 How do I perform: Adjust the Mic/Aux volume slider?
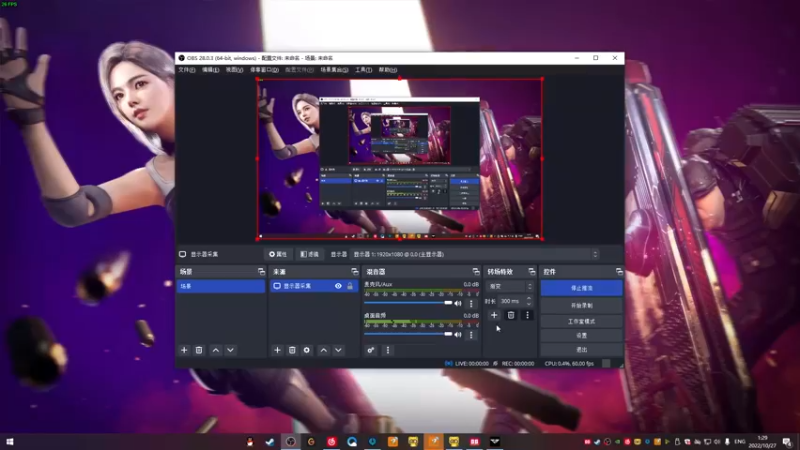coord(408,303)
